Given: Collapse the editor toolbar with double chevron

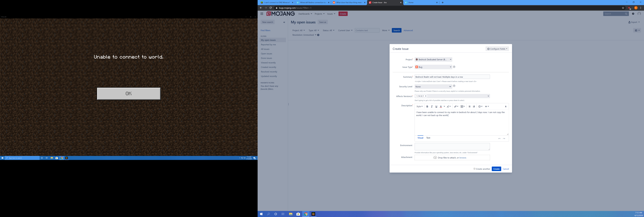Looking at the screenshot, I should click(x=506, y=107).
